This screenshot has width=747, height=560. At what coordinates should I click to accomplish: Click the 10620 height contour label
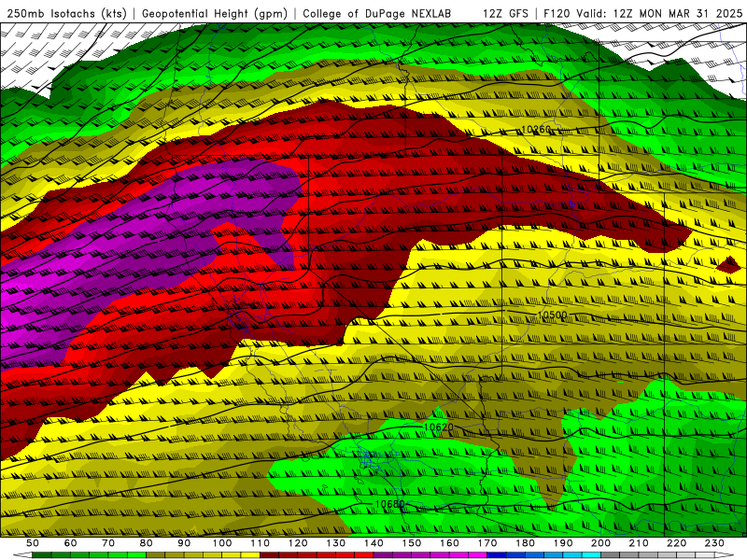click(438, 427)
